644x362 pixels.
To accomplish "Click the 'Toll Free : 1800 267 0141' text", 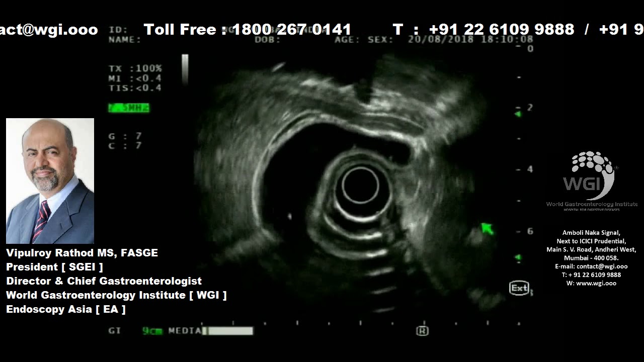I will (247, 30).
